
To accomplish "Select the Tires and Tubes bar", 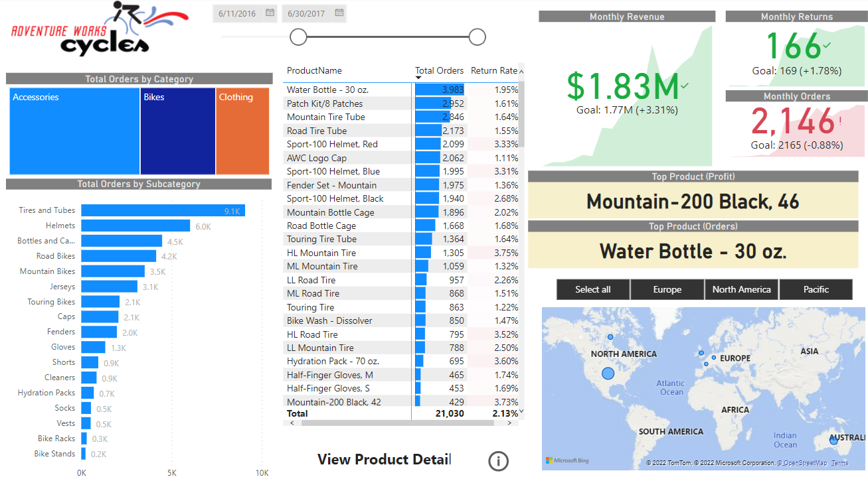I will tap(163, 210).
